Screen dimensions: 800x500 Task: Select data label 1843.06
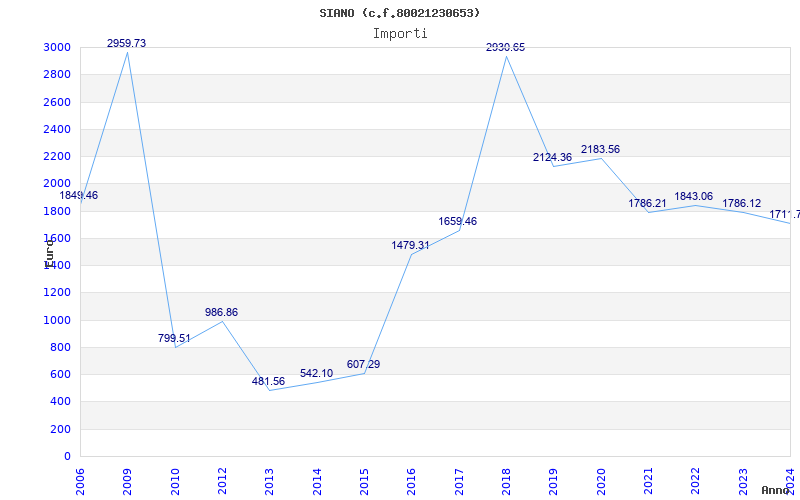(x=694, y=196)
